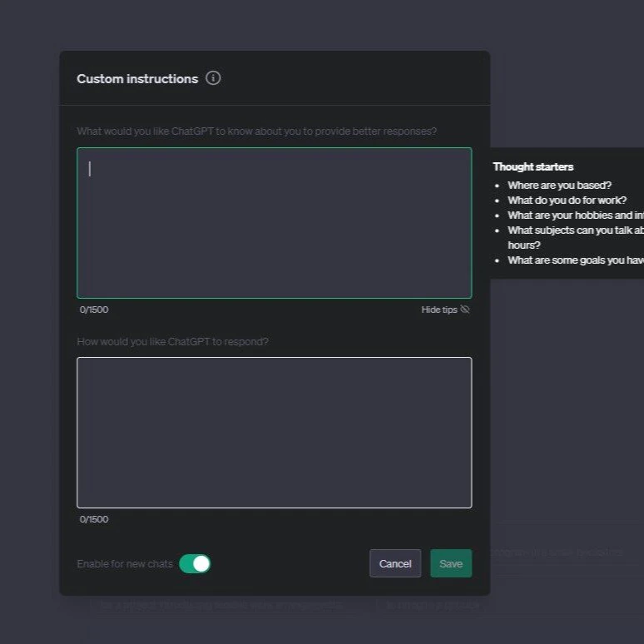Click the "What would you like ChatGPT to know" label
This screenshot has height=644, width=644.
(257, 131)
